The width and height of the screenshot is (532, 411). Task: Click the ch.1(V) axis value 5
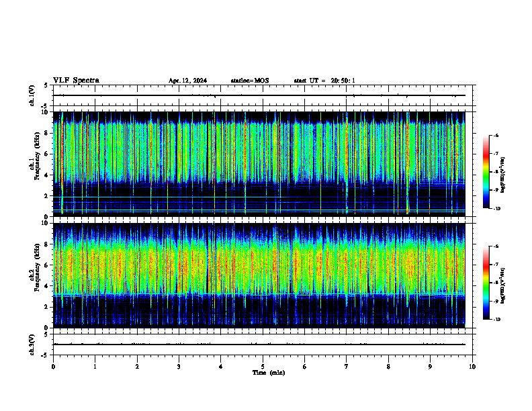[x=47, y=85]
